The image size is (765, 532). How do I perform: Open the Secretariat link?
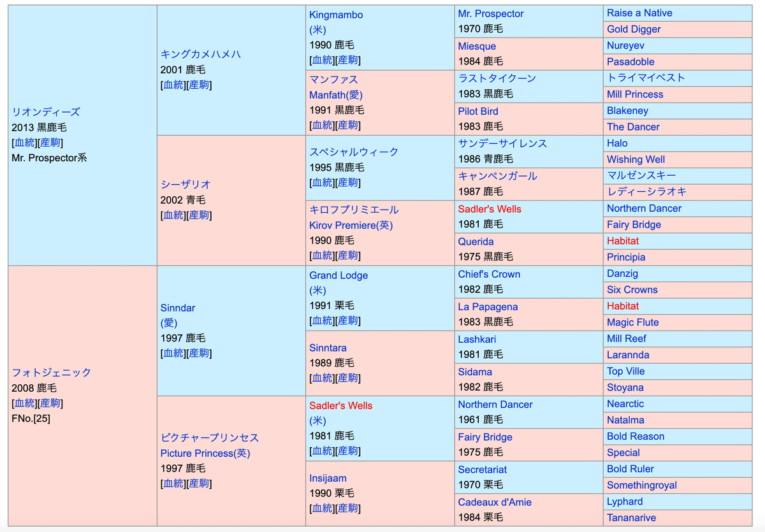tap(482, 469)
